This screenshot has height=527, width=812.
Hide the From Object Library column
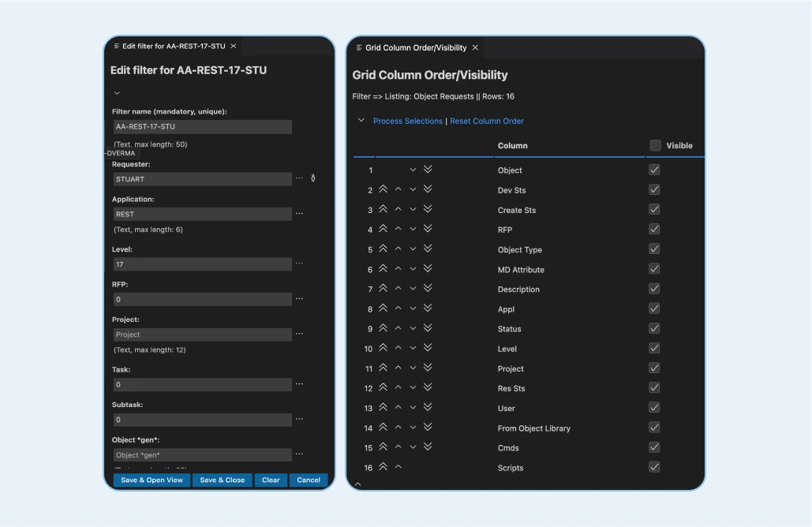[654, 428]
